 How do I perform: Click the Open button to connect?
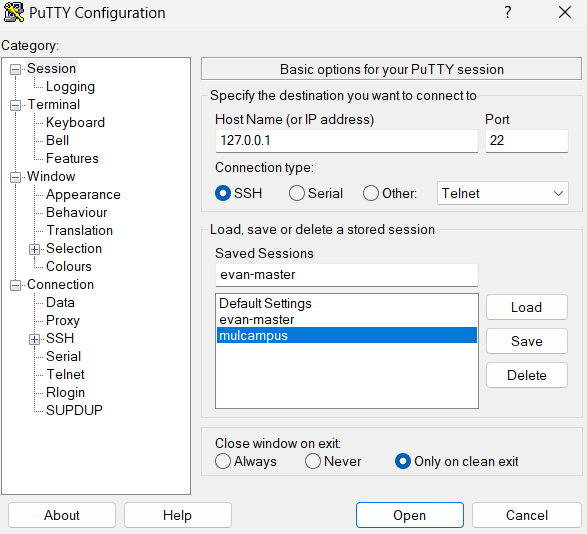pos(410,515)
